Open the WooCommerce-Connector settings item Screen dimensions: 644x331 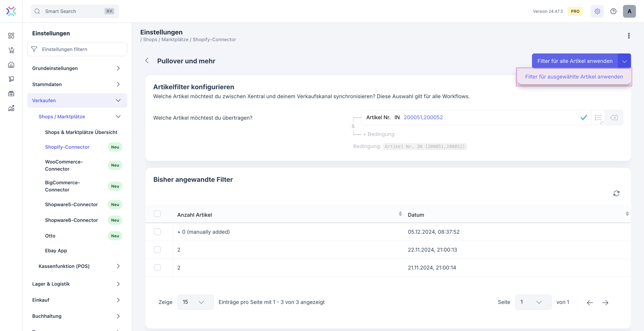(x=64, y=165)
